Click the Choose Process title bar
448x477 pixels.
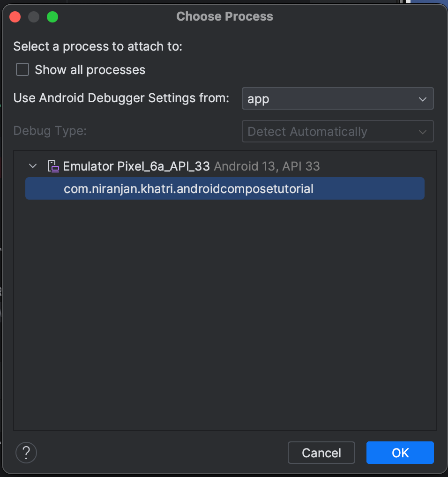coord(224,16)
